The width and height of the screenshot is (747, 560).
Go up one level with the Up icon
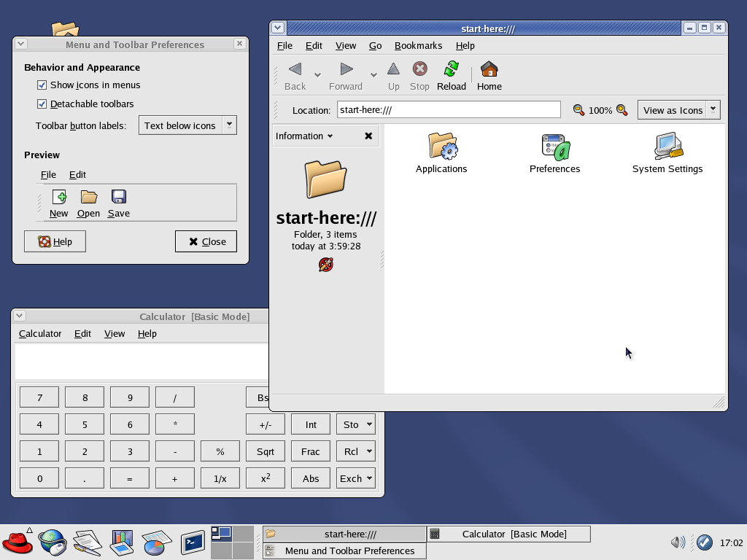click(393, 69)
